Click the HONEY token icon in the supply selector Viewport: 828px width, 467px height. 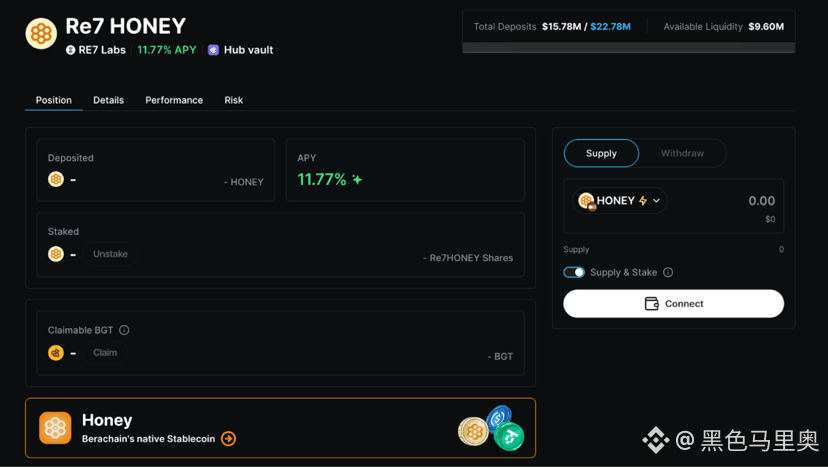(x=586, y=201)
